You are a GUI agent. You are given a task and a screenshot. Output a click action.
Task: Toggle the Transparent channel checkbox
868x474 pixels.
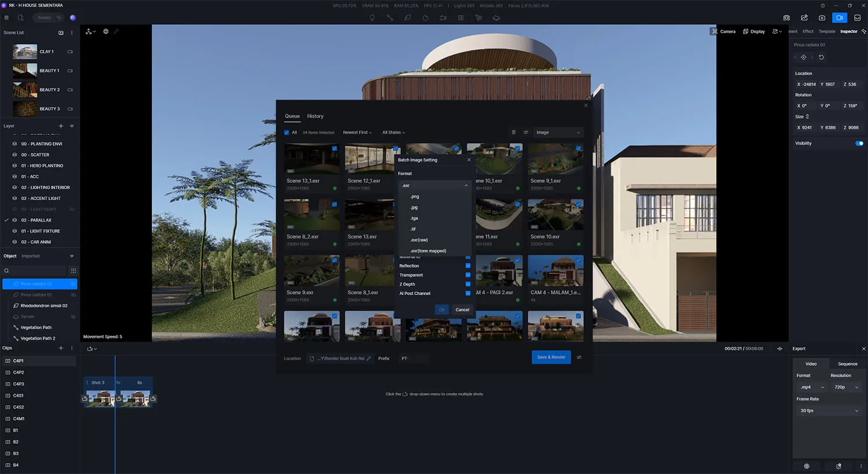(x=468, y=275)
